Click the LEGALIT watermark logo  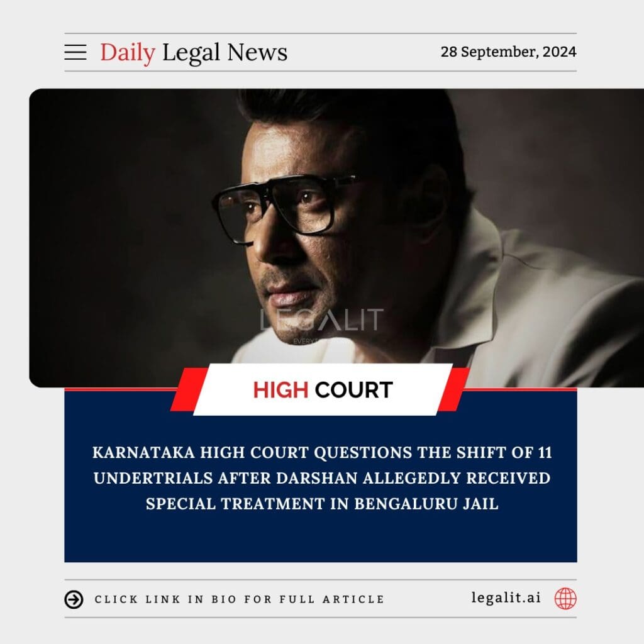[322, 320]
